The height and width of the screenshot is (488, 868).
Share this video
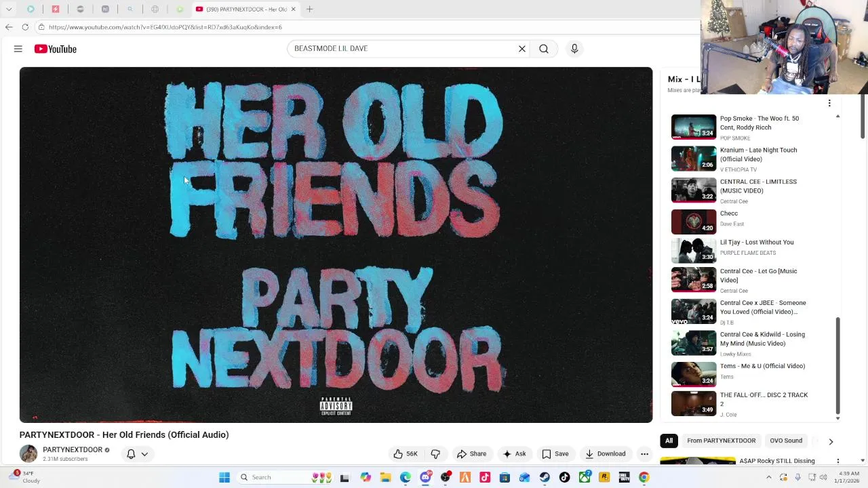(471, 454)
